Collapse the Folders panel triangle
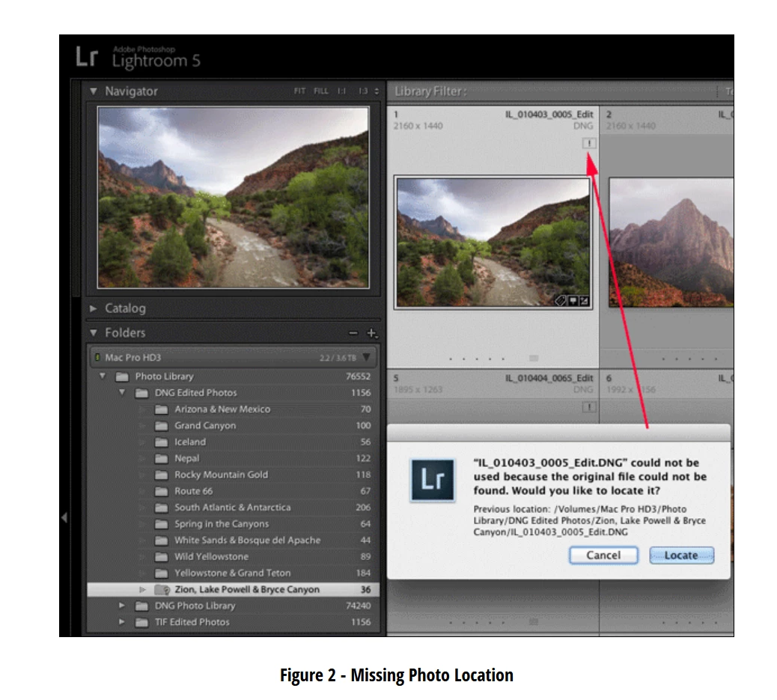The image size is (777, 700). click(93, 332)
